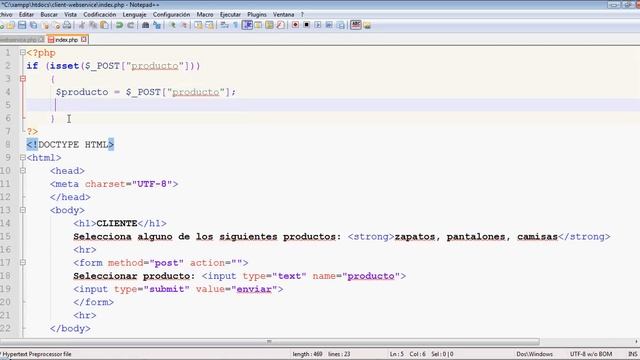Open the Macro menu
This screenshot has height=360, width=640.
[205, 14]
